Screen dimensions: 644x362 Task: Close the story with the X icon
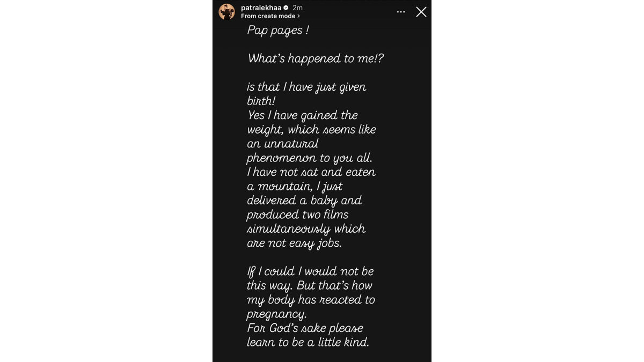421,12
